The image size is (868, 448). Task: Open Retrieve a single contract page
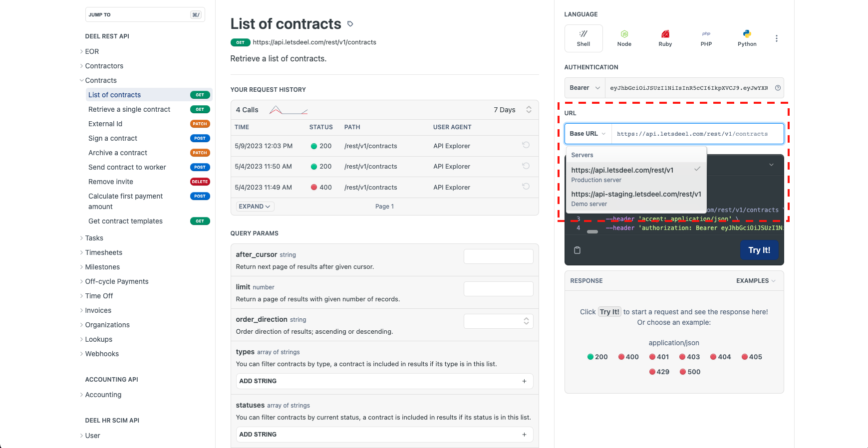click(x=149, y=109)
